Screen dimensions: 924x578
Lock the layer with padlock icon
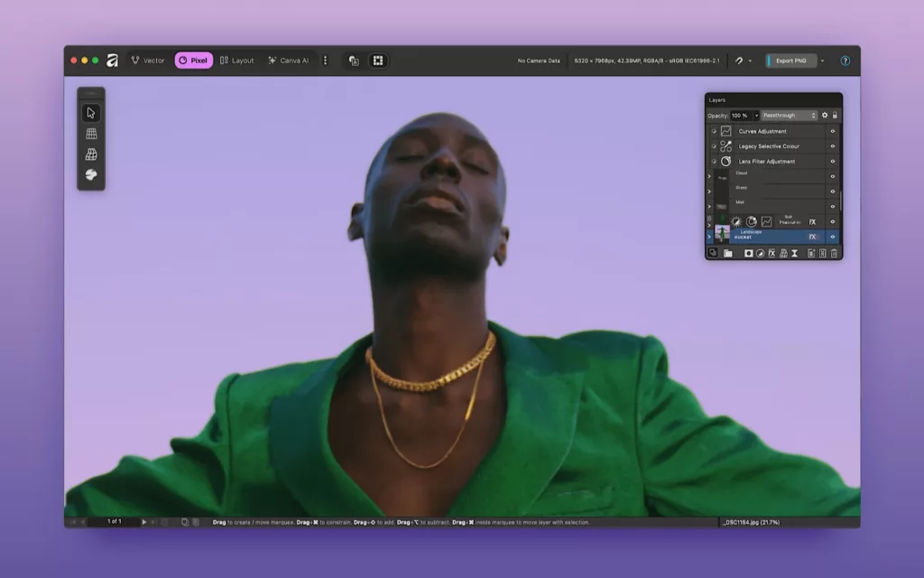pos(835,116)
